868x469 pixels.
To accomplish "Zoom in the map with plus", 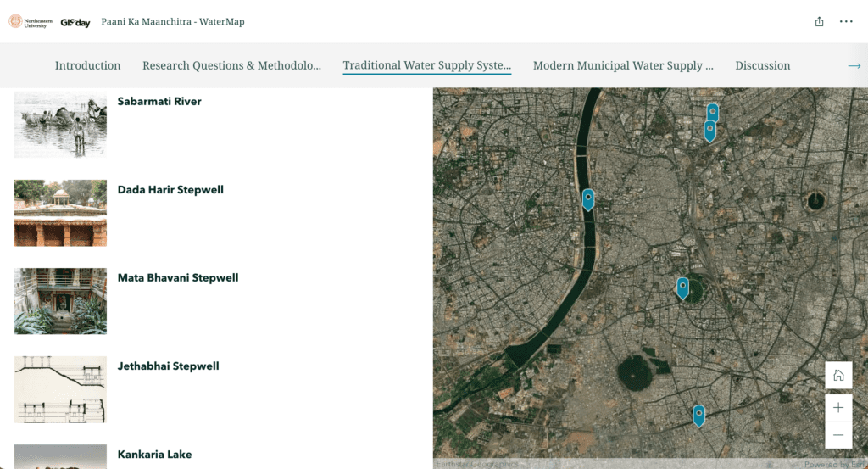I will coord(838,408).
